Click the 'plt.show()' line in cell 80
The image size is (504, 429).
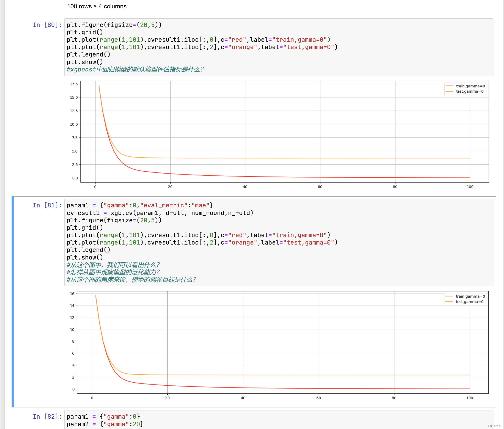pyautogui.click(x=85, y=62)
